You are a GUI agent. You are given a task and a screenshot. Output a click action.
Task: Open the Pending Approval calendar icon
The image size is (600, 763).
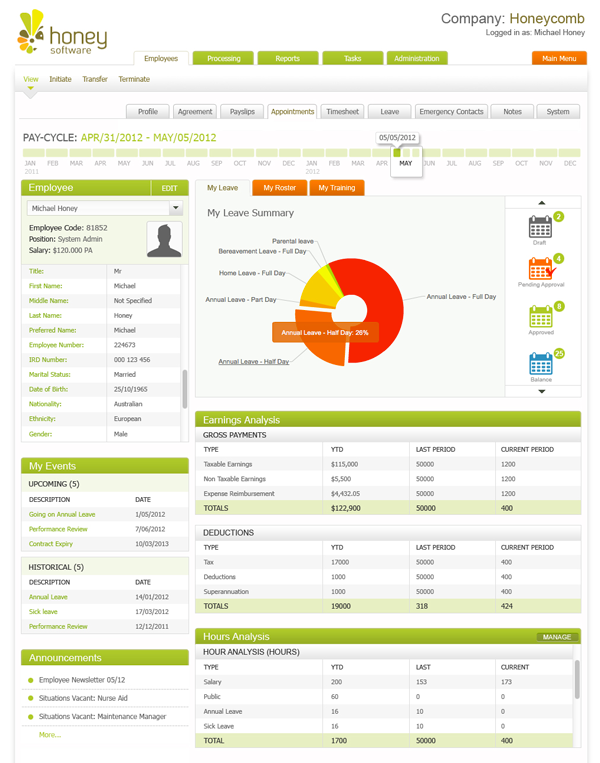click(540, 269)
